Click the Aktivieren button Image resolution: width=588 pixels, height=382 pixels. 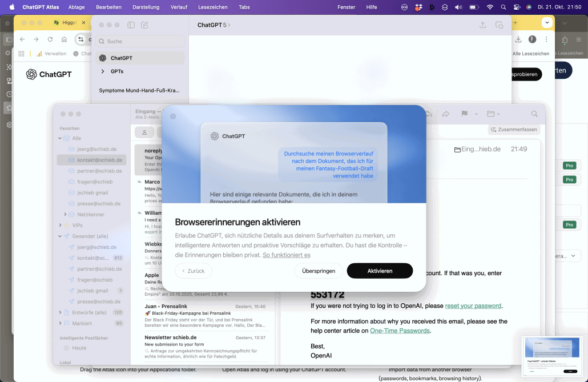coord(380,271)
